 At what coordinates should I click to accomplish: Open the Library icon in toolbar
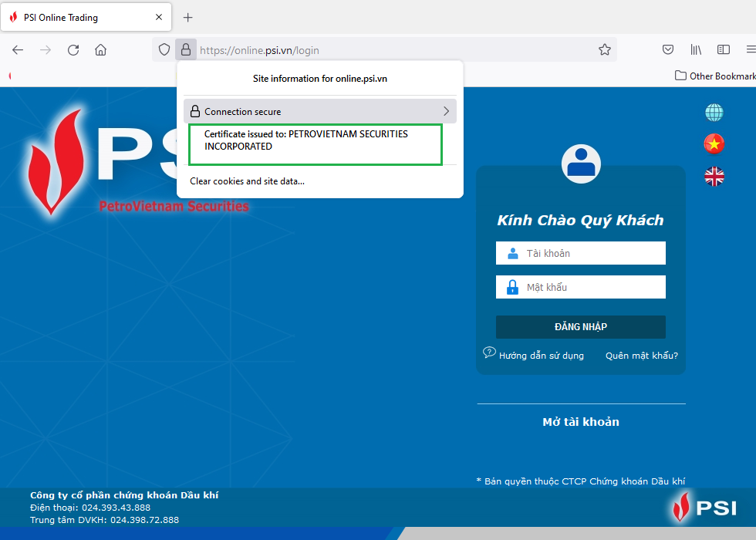point(696,49)
